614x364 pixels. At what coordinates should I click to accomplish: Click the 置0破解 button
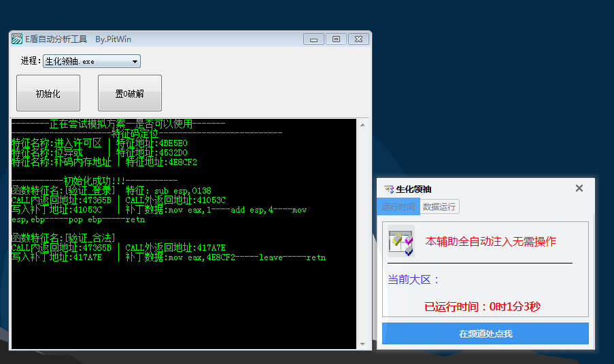pyautogui.click(x=130, y=93)
